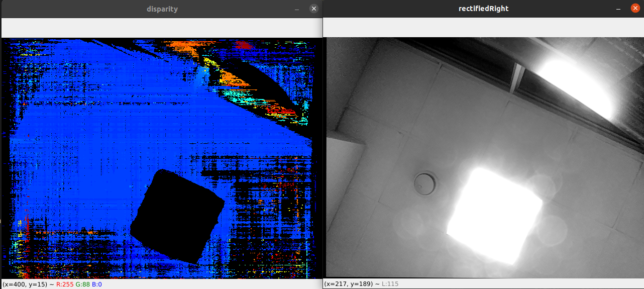
Task: Click the disparity status bar pixel coordinates
Action: point(25,284)
